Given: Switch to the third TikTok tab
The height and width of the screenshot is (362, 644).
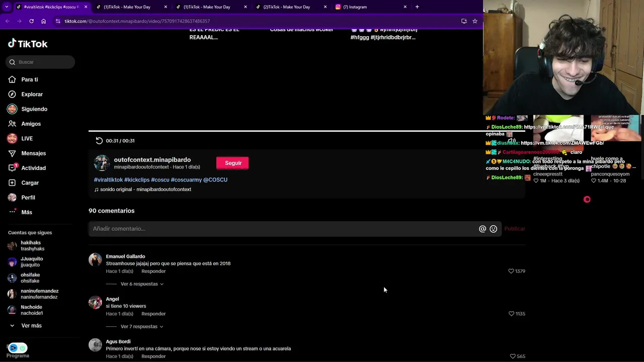Looking at the screenshot, I should (210, 7).
